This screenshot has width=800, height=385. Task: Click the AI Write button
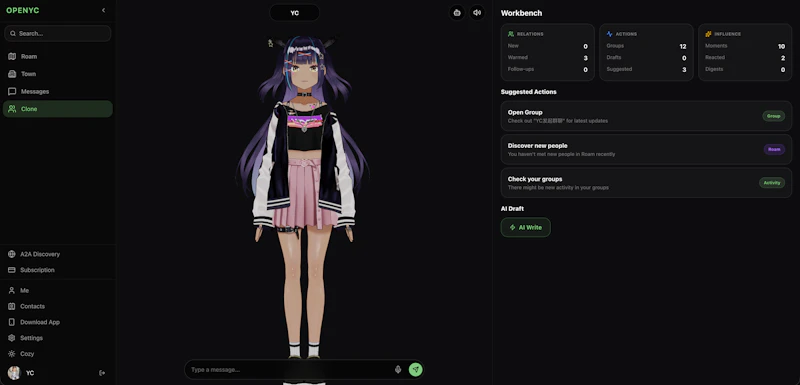click(526, 227)
